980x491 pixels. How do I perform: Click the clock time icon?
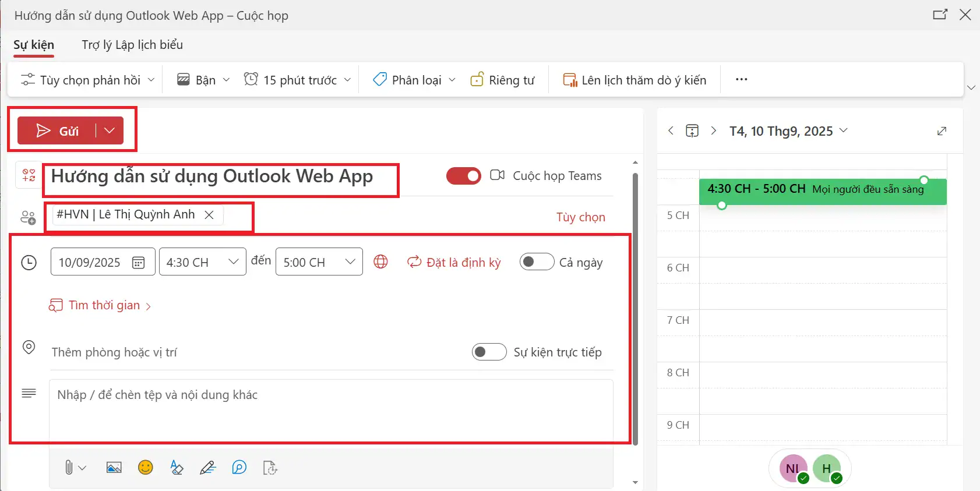tap(29, 263)
